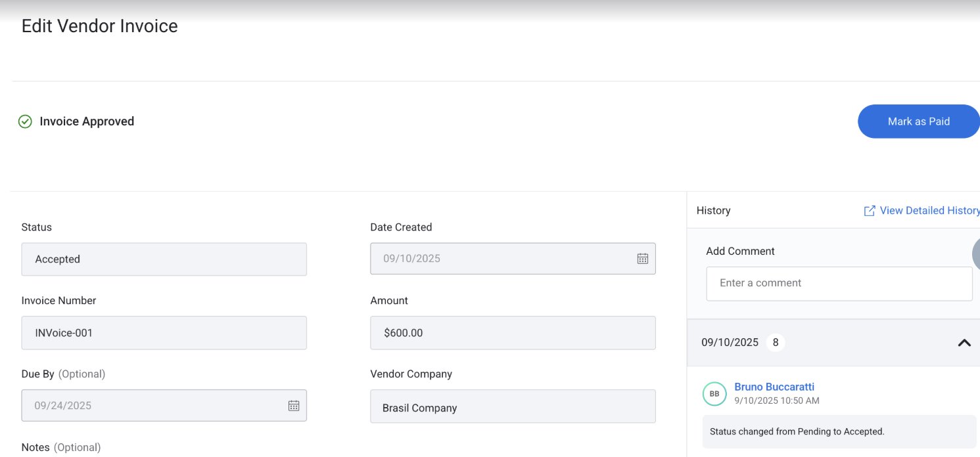Click the external-link icon beside View Detailed History
The image size is (980, 457).
tap(869, 210)
